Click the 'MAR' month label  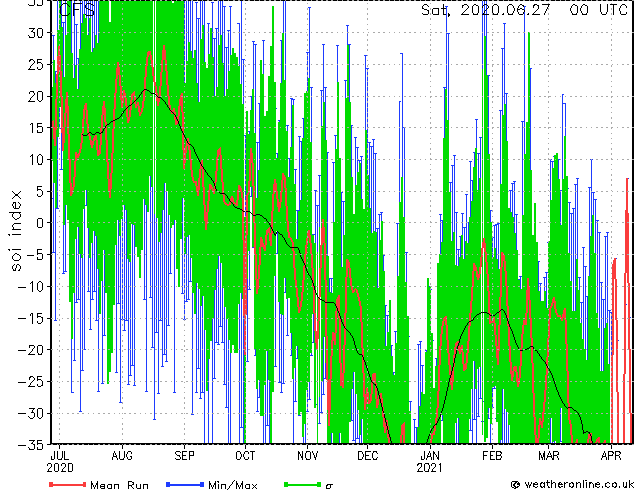549,456
